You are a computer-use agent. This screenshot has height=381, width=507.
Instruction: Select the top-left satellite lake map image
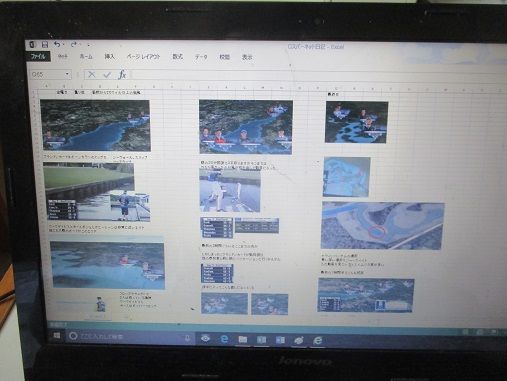click(95, 125)
